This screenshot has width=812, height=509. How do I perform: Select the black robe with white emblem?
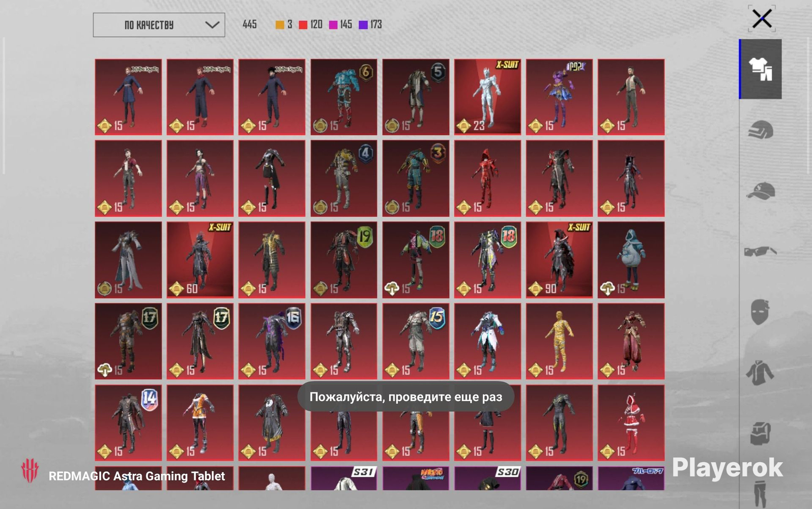click(272, 422)
